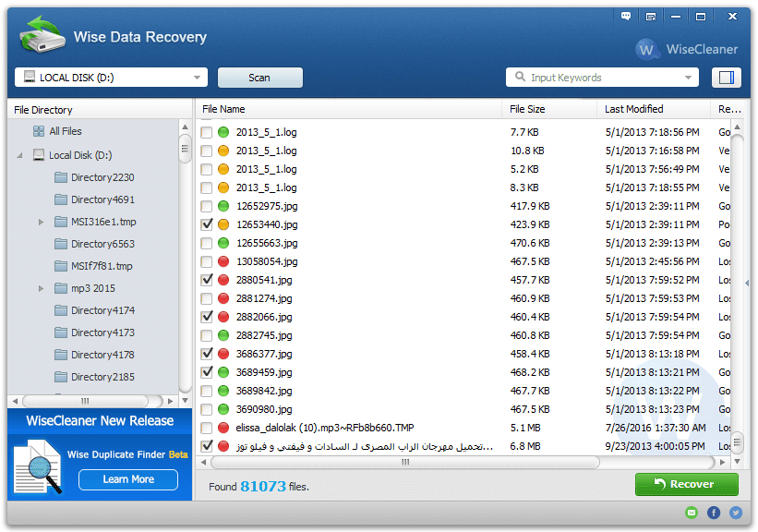Image resolution: width=758 pixels, height=532 pixels.
Task: Expand the mp3 2015 folder
Action: click(42, 289)
